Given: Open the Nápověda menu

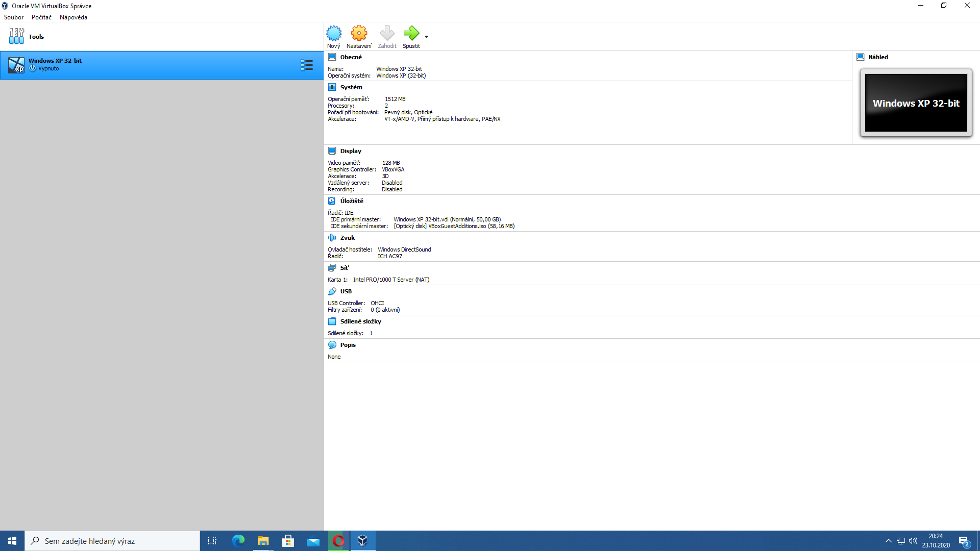Looking at the screenshot, I should pos(73,17).
